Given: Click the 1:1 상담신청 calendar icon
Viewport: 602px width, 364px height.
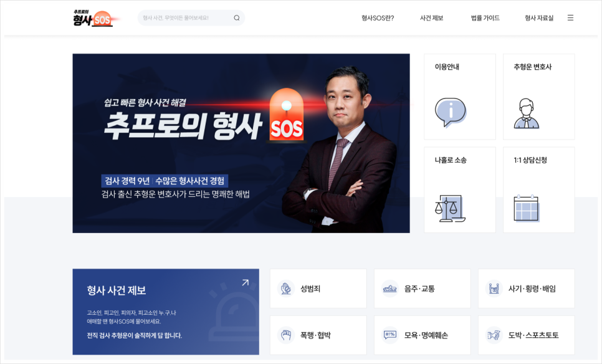Looking at the screenshot, I should click(x=527, y=208).
